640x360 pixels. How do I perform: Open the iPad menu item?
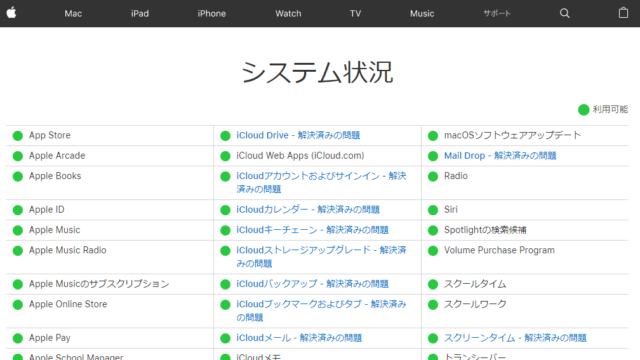[140, 13]
